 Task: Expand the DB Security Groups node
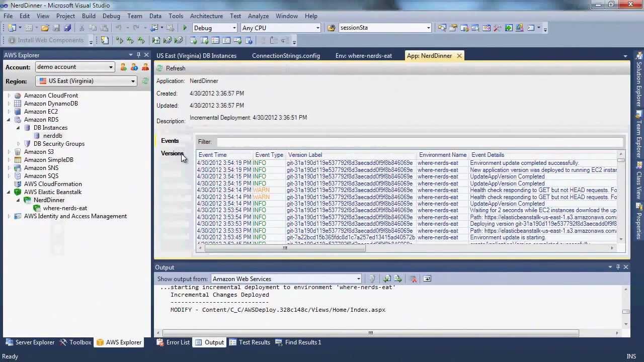18,144
